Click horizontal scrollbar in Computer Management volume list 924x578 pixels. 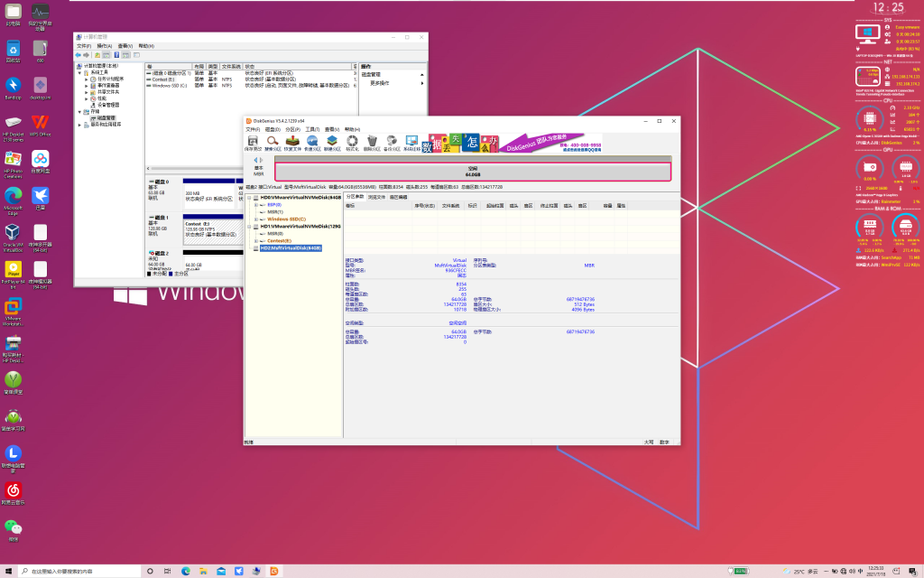point(195,169)
